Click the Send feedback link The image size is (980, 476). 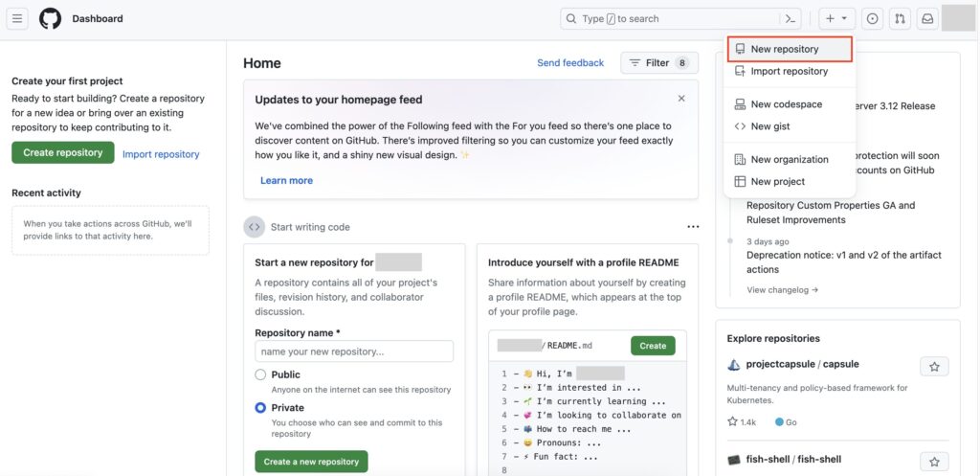[570, 62]
